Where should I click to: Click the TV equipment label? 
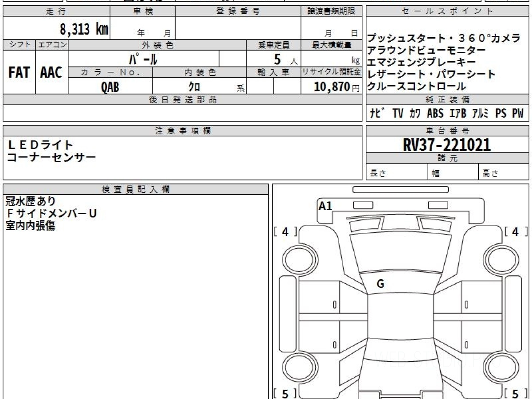pos(398,113)
